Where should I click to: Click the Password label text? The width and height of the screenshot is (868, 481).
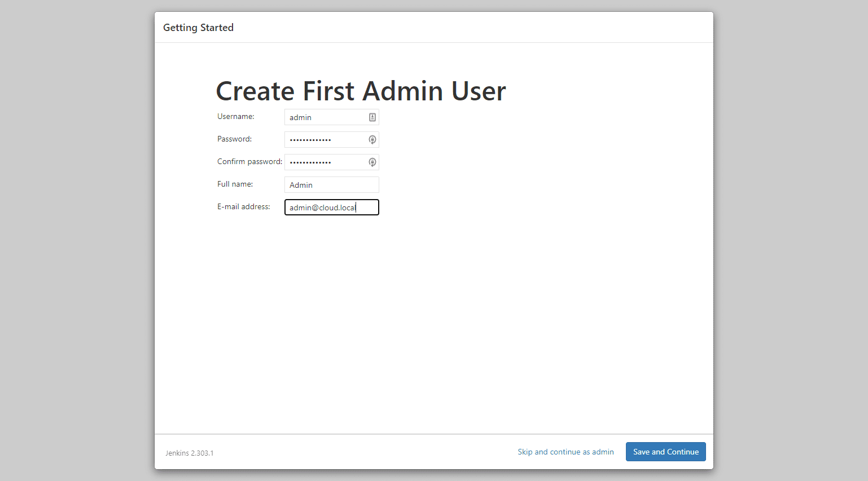point(234,139)
